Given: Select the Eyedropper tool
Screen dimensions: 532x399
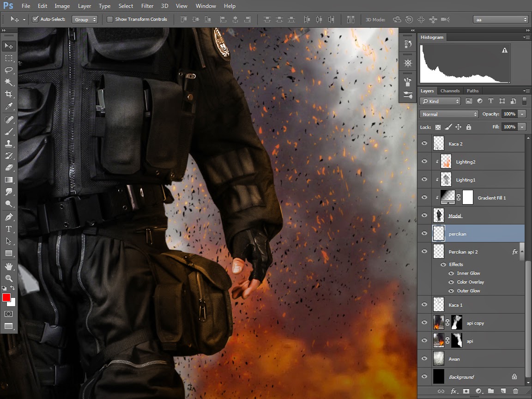Looking at the screenshot, I should coord(9,107).
